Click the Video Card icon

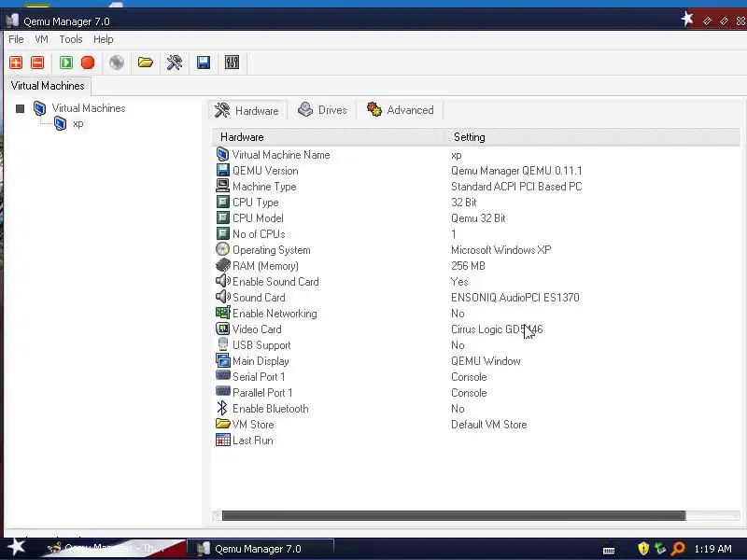click(x=222, y=329)
